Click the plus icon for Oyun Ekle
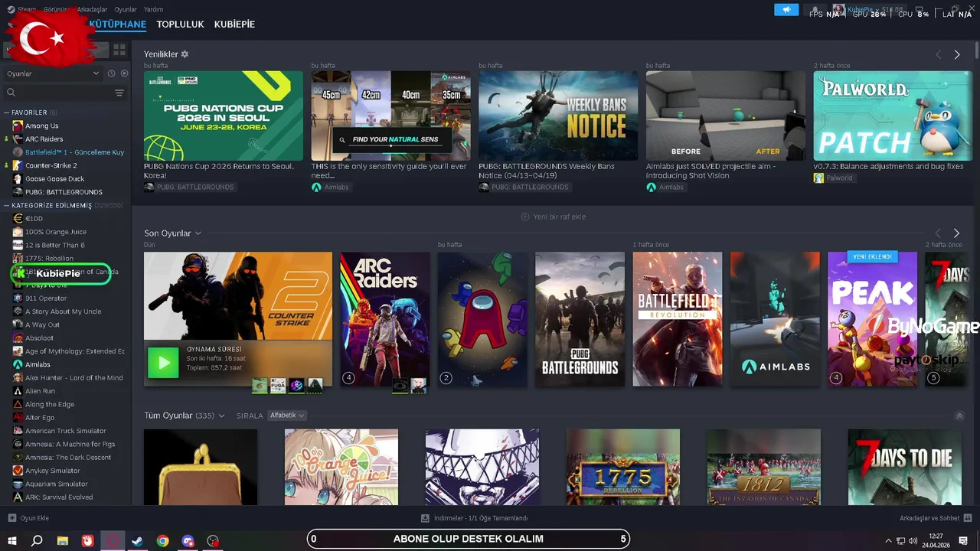The height and width of the screenshot is (551, 980). pos(11,518)
